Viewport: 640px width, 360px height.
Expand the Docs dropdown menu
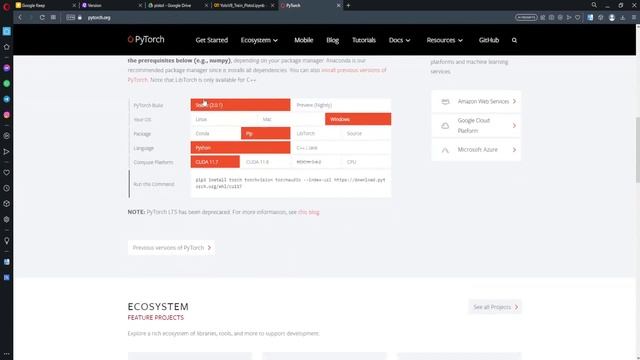pyautogui.click(x=399, y=40)
